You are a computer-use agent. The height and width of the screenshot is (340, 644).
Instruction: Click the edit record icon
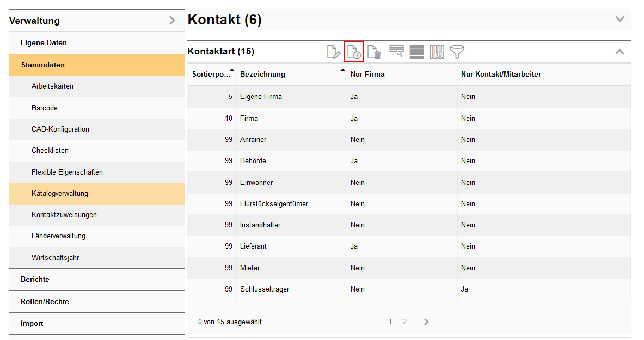[x=334, y=51]
